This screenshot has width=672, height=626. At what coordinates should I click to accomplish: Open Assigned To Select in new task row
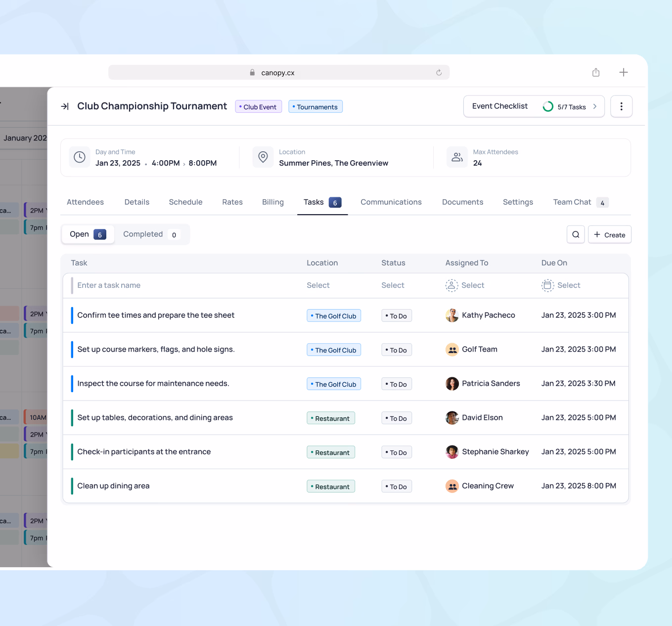[465, 285]
